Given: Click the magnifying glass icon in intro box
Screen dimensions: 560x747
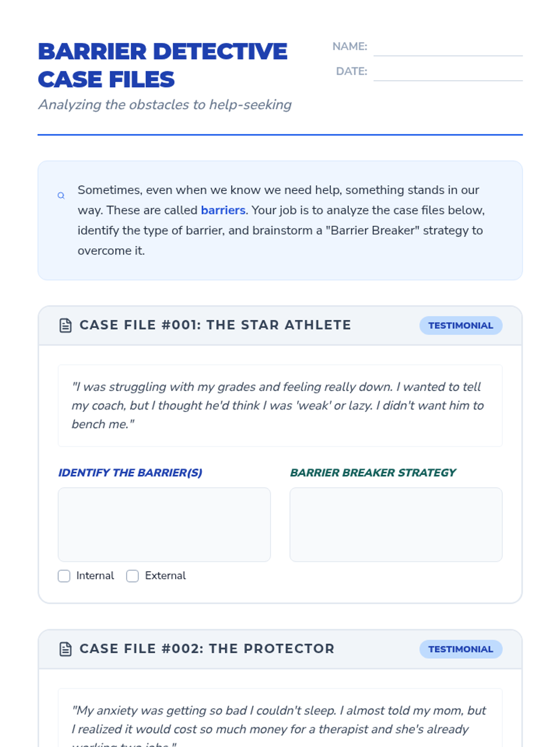Looking at the screenshot, I should (x=61, y=196).
